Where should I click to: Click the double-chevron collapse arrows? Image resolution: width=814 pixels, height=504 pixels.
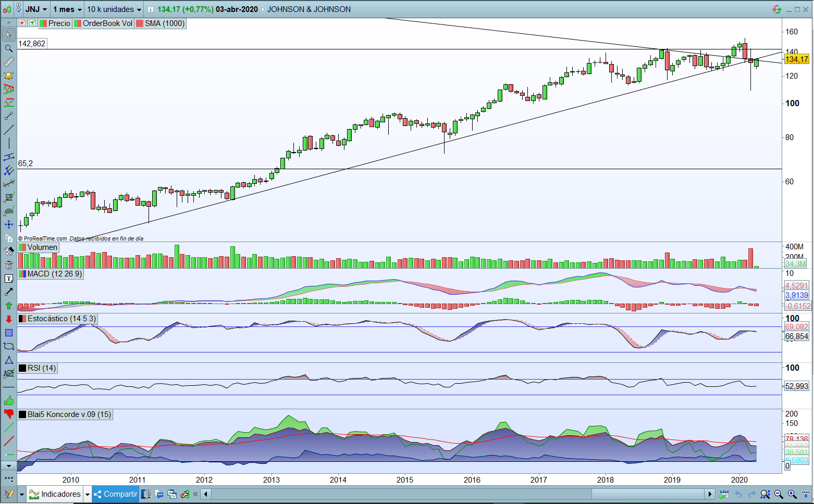pos(195,494)
